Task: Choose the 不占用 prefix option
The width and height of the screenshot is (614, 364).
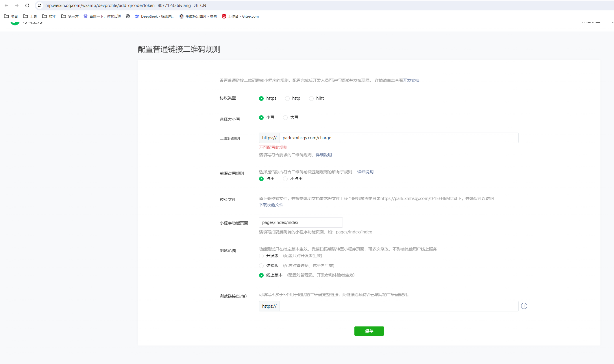Action: pyautogui.click(x=285, y=179)
